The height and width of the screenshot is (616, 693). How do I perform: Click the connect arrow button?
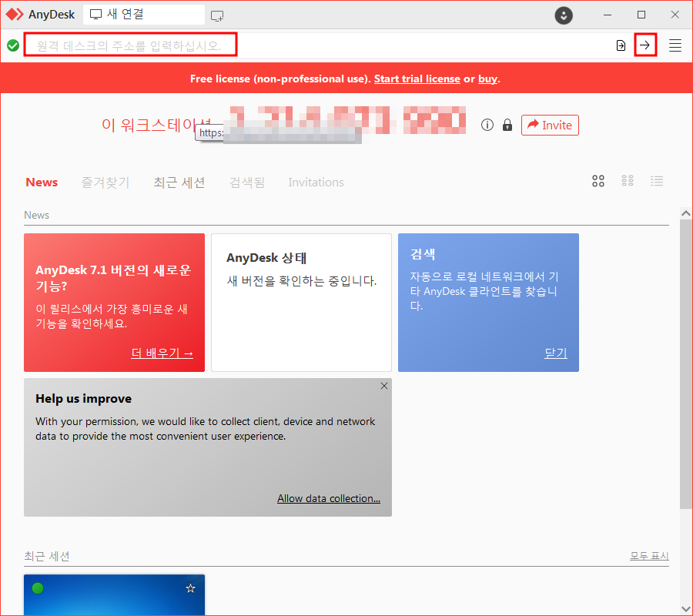tap(645, 45)
